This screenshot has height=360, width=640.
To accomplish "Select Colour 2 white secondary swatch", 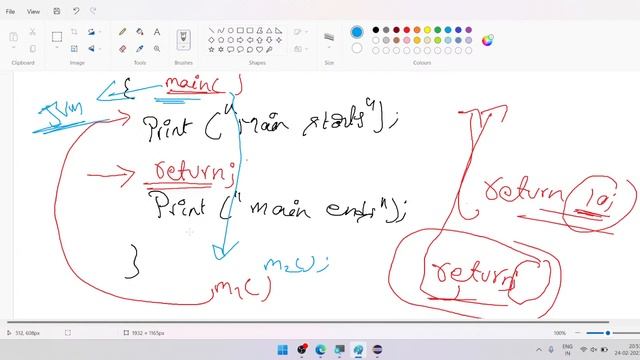I will click(x=357, y=48).
